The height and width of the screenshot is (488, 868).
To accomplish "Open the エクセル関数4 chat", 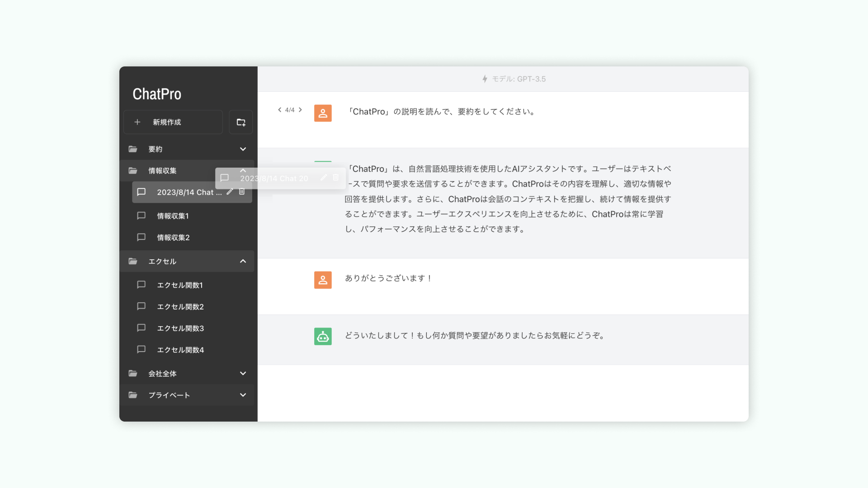I will tap(180, 350).
